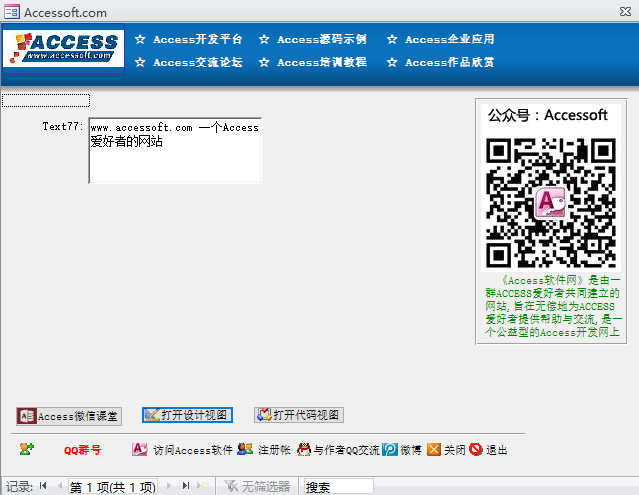This screenshot has width=639, height=495.
Task: Click new blank record button
Action: click(x=203, y=486)
